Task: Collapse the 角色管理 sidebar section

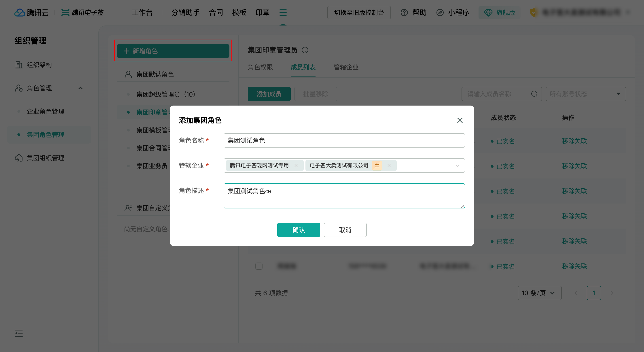Action: click(x=80, y=88)
